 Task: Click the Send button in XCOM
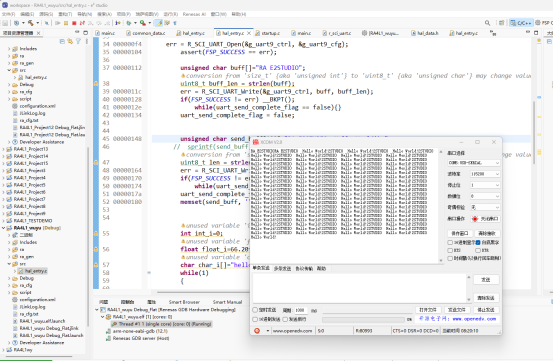[x=486, y=279]
